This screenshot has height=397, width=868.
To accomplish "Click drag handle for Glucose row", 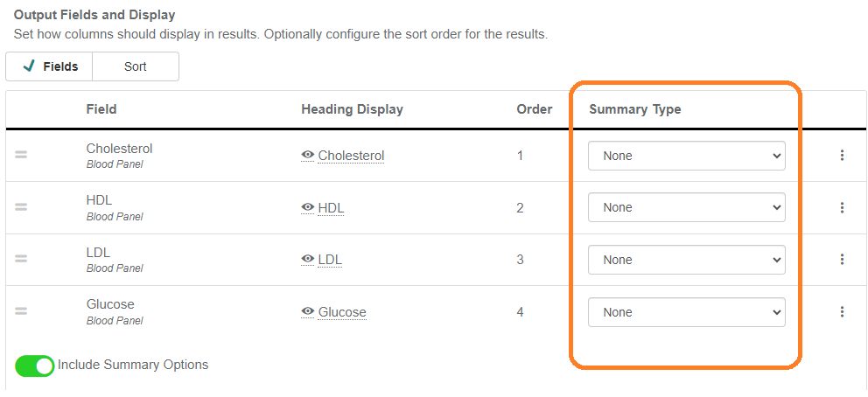I will pyautogui.click(x=21, y=311).
